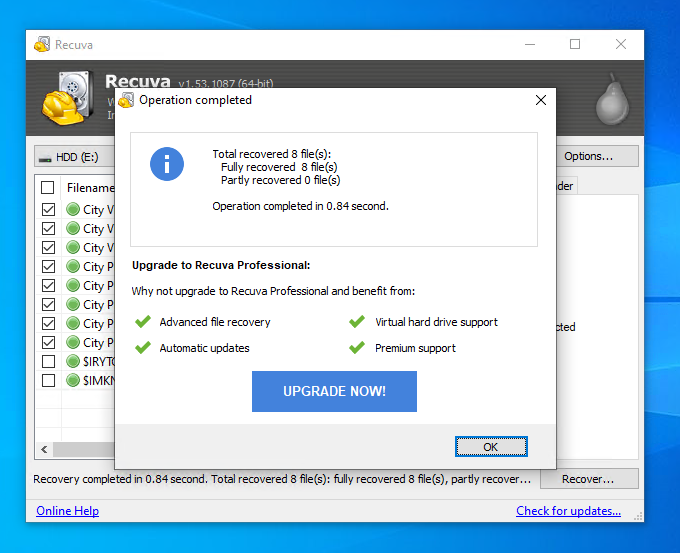680x553 pixels.
Task: Click OK in Operation completed dialog
Action: [491, 447]
